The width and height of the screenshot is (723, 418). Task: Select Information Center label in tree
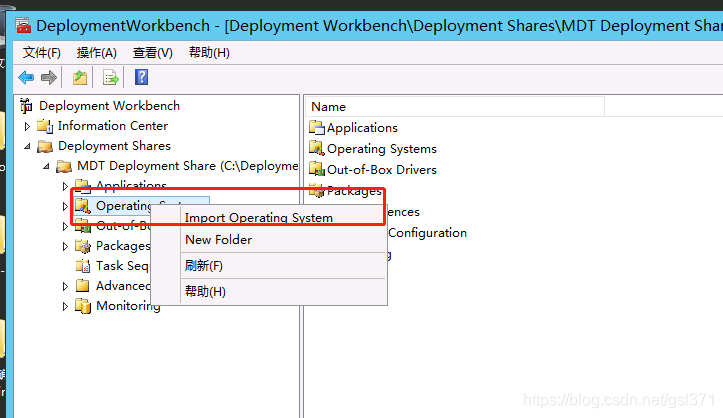pos(113,126)
